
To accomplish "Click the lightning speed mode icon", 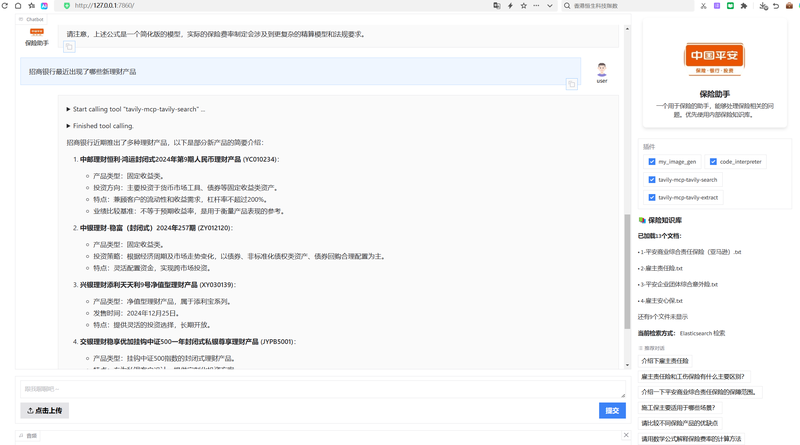I will coord(510,6).
